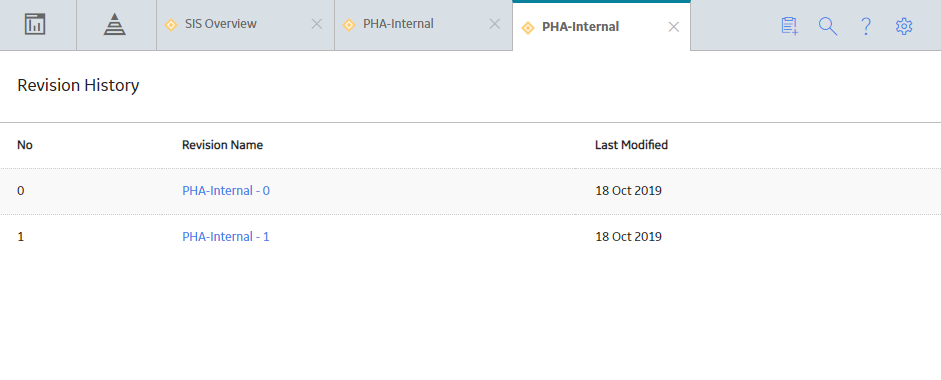Image resolution: width=941 pixels, height=380 pixels.
Task: Click the Revision Name column header
Action: (223, 145)
